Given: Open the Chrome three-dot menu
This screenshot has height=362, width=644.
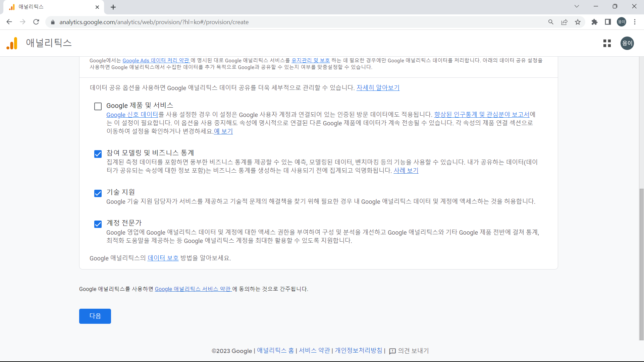Looking at the screenshot, I should pyautogui.click(x=635, y=22).
